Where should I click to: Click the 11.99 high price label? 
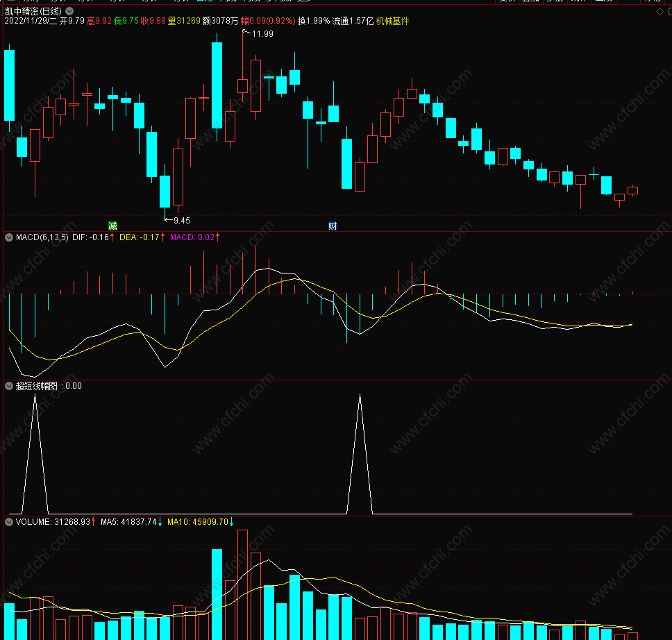262,34
